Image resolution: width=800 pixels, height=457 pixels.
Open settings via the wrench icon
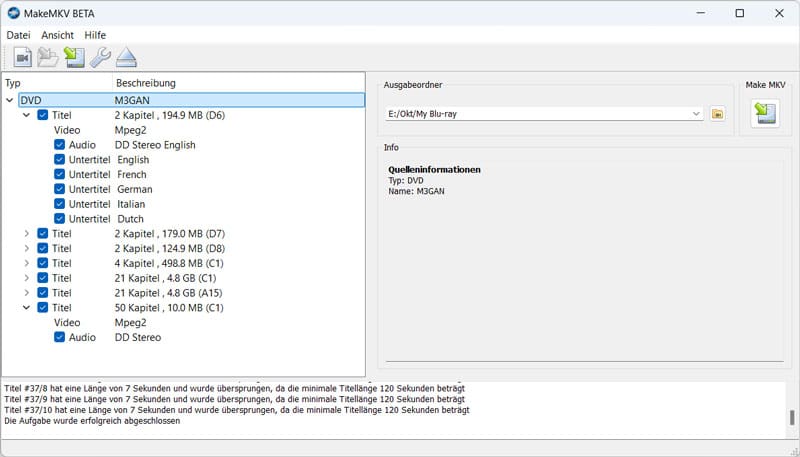tap(100, 57)
